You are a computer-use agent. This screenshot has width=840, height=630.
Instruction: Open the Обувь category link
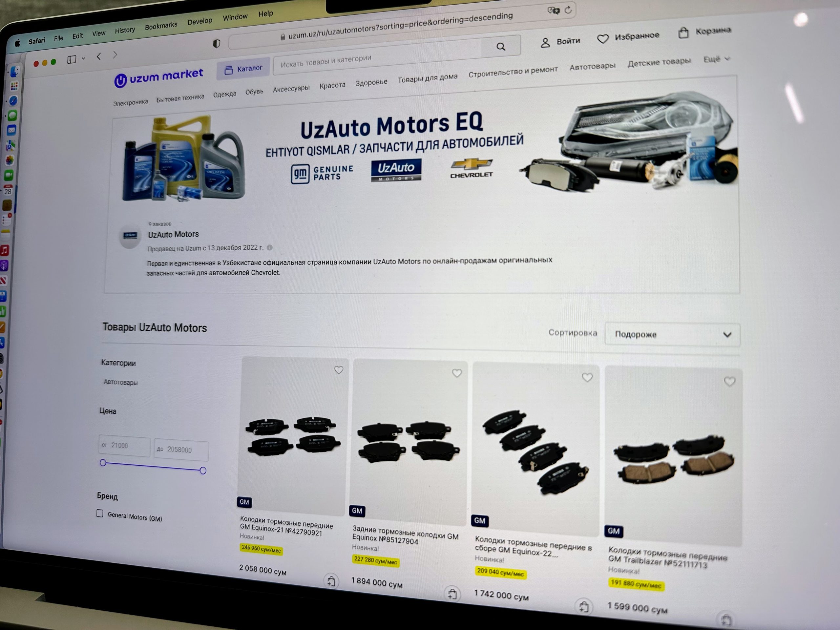tap(254, 92)
